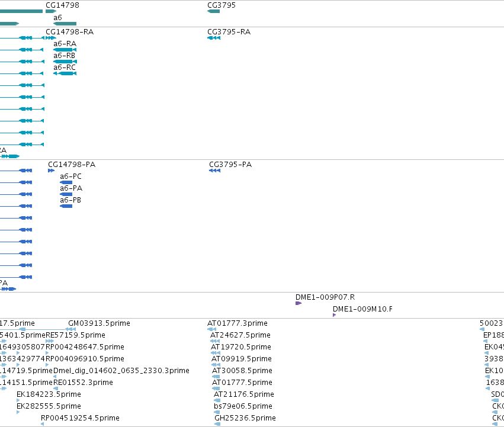Click the a6 gene label
This screenshot has width=504, height=427.
57,18
